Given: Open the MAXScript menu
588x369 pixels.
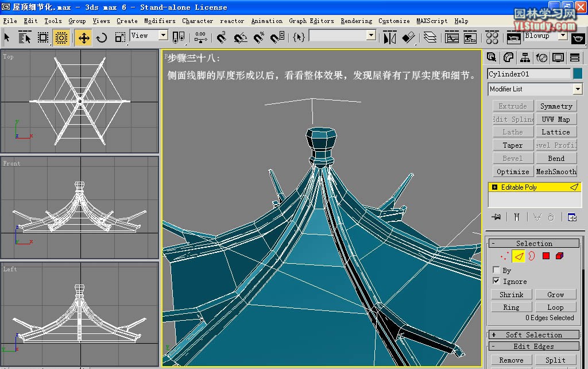Looking at the screenshot, I should coord(432,21).
